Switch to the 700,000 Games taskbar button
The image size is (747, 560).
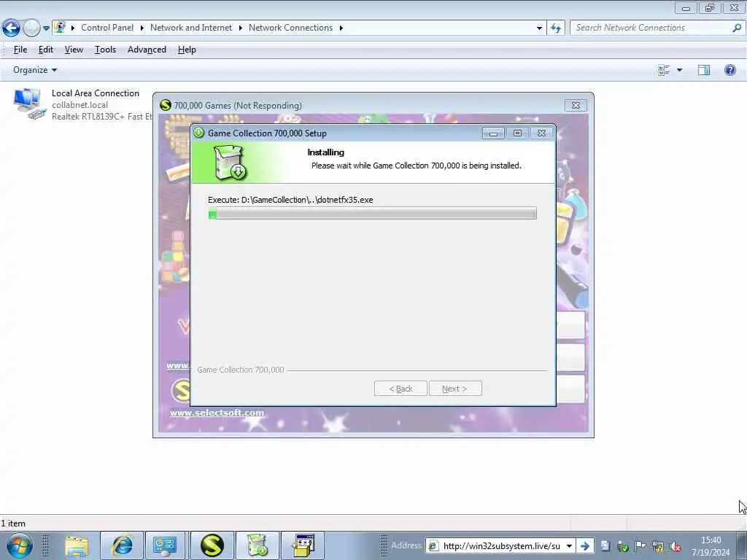pos(212,545)
